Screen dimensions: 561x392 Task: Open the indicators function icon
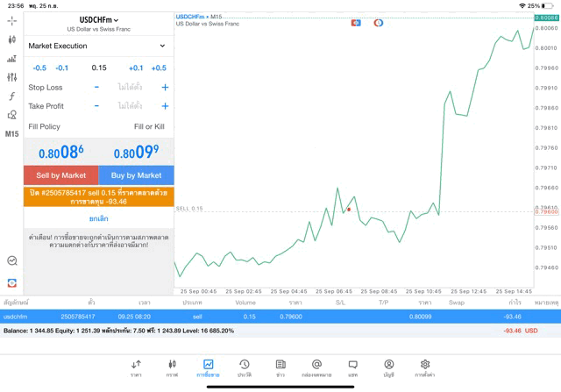click(11, 96)
